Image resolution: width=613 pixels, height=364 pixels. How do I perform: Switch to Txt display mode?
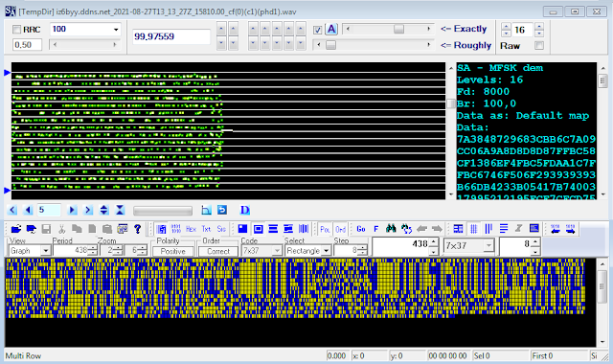tap(206, 229)
